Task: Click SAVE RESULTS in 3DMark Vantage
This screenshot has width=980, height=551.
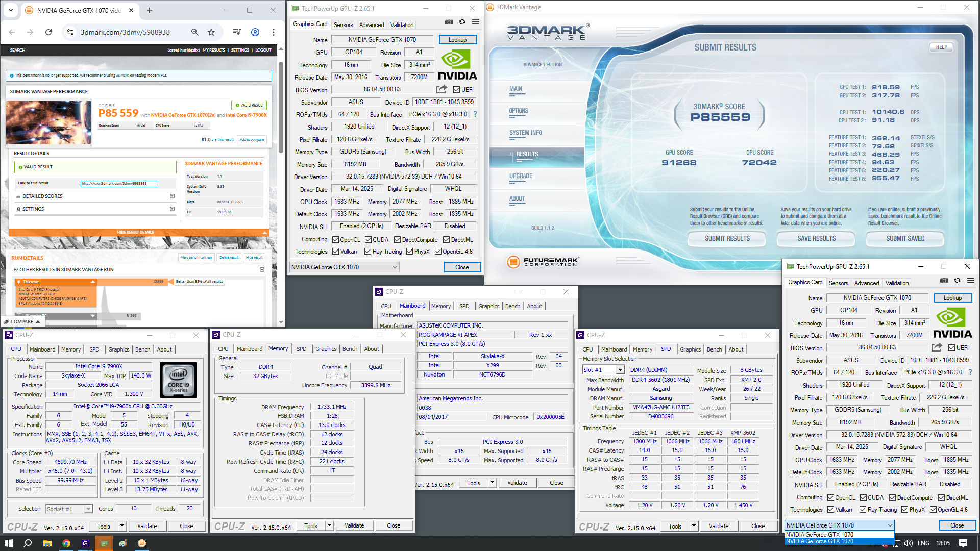Action: (x=817, y=239)
